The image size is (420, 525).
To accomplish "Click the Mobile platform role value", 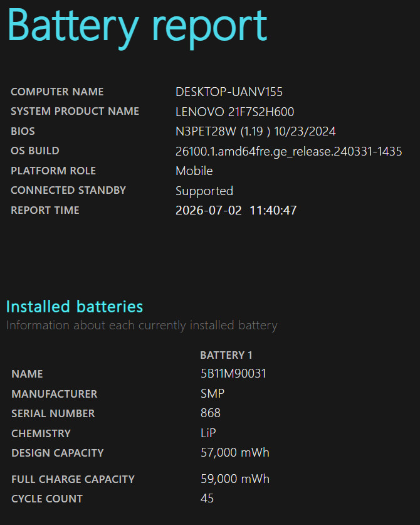I will 194,171.
